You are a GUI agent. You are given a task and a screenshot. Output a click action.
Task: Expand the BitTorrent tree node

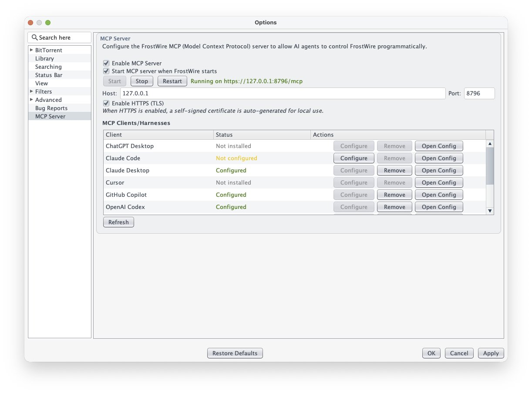pos(31,50)
